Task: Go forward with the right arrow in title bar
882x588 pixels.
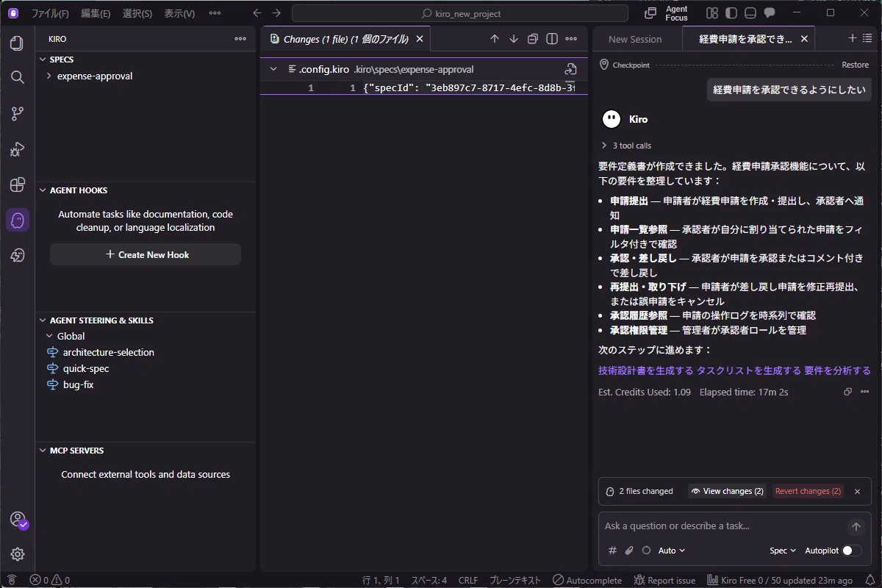Action: 276,13
